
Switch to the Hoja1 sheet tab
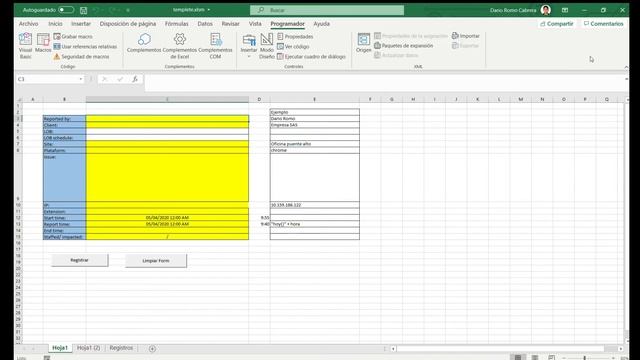pos(60,348)
